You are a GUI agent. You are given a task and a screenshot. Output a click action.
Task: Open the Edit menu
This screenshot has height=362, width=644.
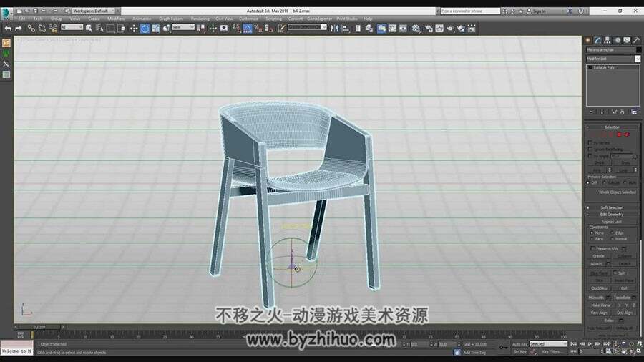click(x=21, y=19)
